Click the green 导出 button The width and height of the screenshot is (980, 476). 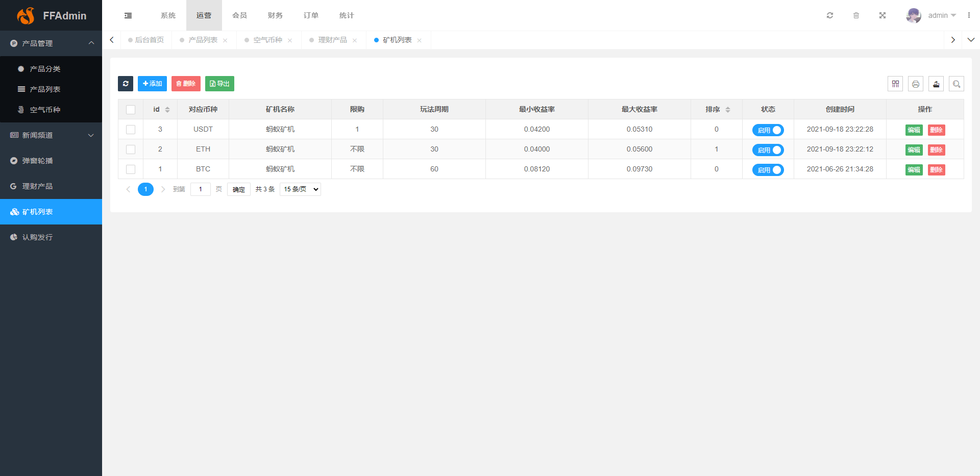[x=219, y=84]
